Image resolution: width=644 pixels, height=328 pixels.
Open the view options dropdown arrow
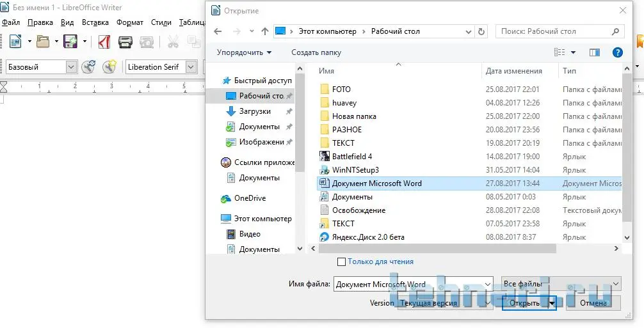coord(574,52)
